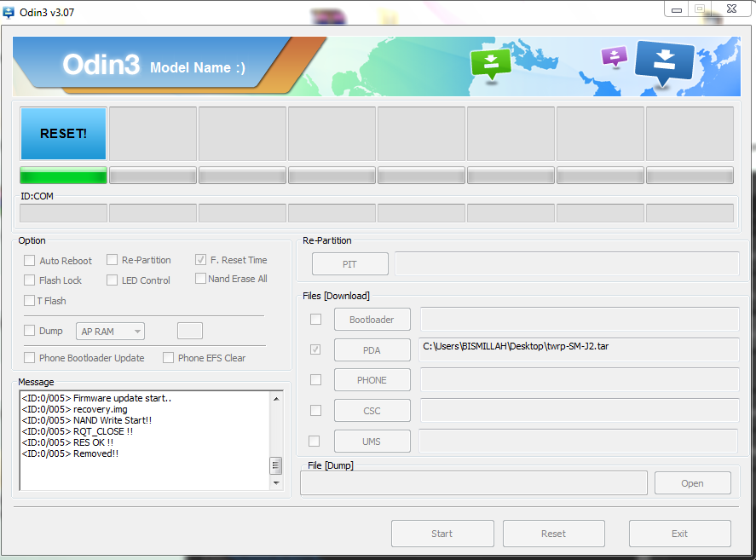Click the PDA file button

tap(372, 350)
